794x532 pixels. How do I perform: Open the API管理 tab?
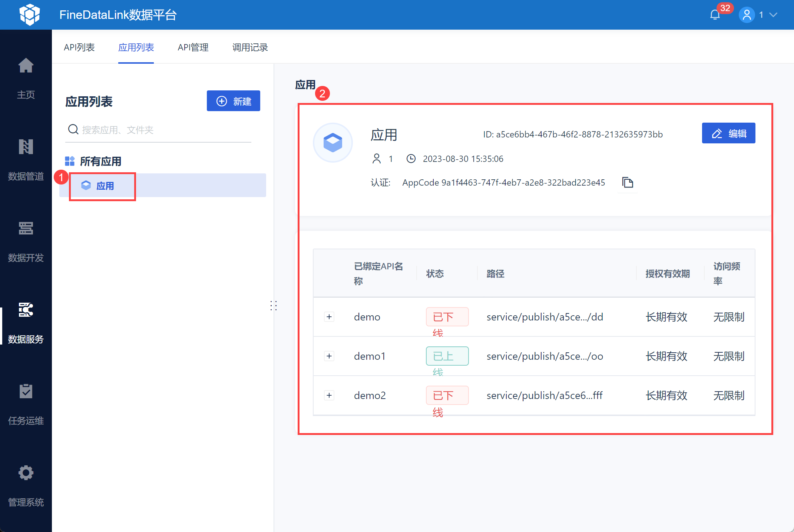point(193,47)
